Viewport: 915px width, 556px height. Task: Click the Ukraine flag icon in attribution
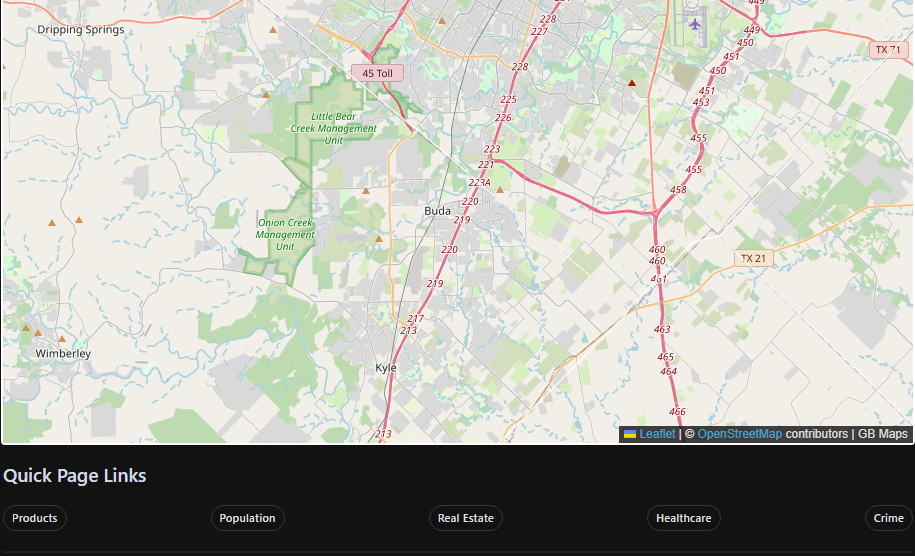tap(630, 434)
